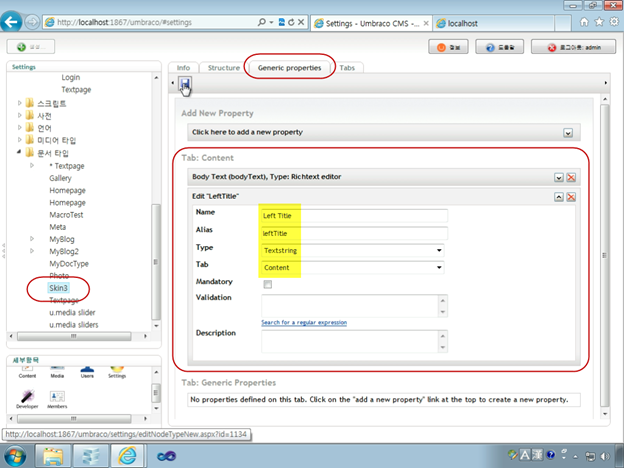Switch to the Info tab
Viewport: 624px width, 468px height.
coord(183,68)
